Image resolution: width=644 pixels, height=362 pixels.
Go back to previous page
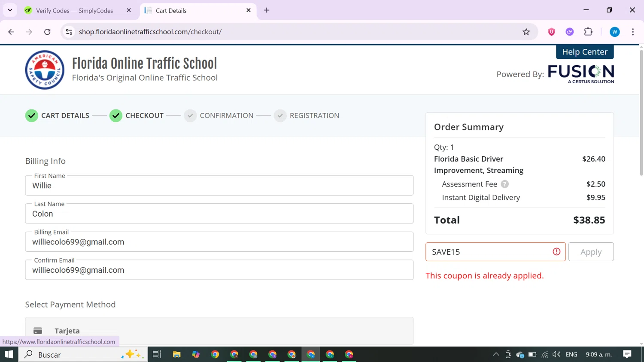point(11,32)
